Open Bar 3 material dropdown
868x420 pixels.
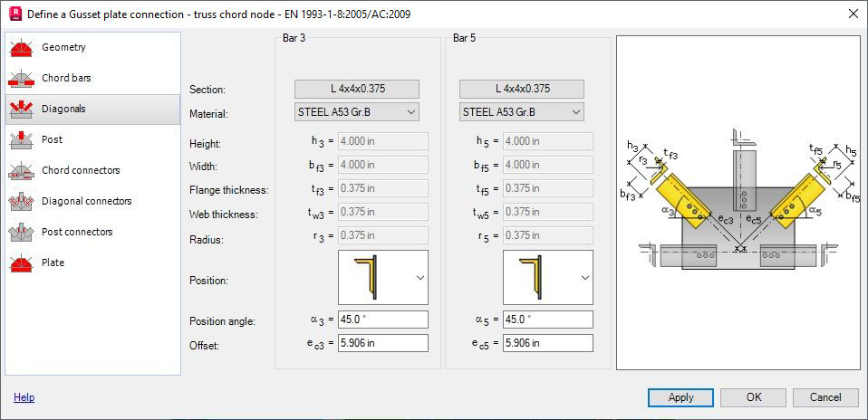pyautogui.click(x=356, y=111)
